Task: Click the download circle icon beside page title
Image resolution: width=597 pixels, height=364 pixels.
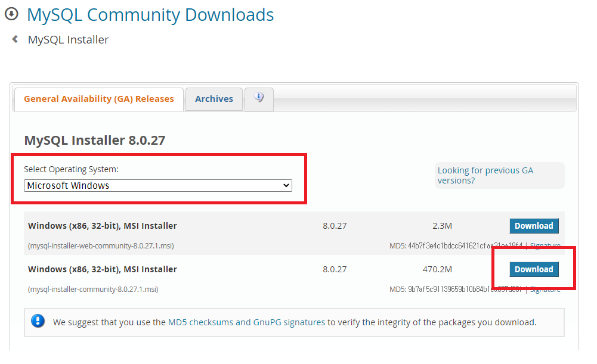Action: point(11,14)
